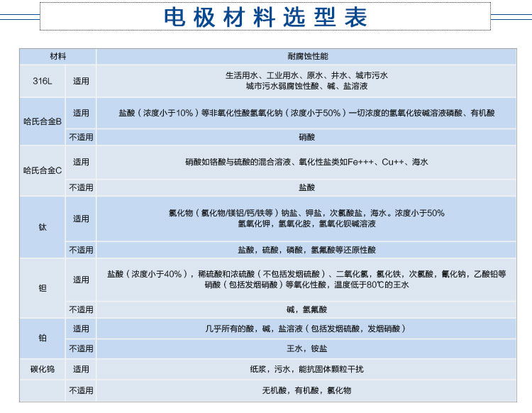Click the 碱，氢氟酸 cell
Image resolution: width=532 pixels, height=413 pixels.
click(306, 309)
